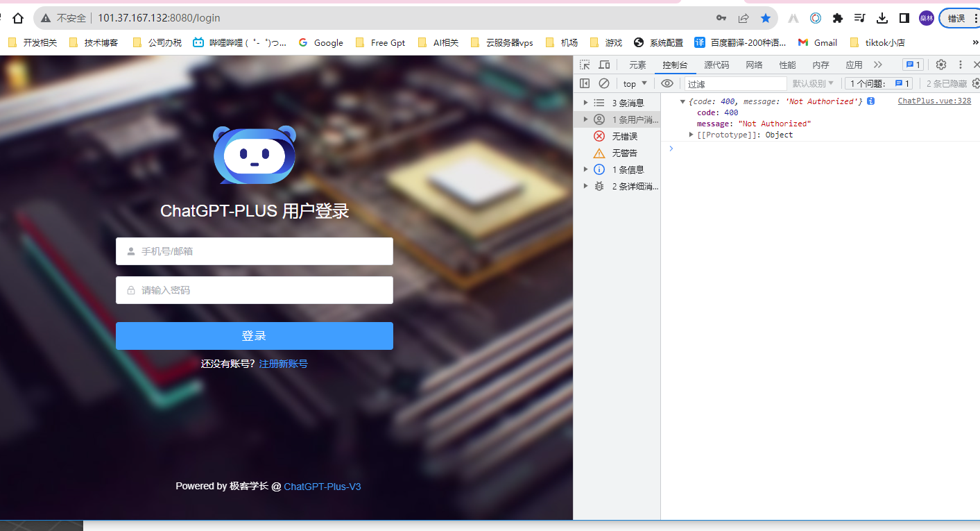Focus the 手机号/邮箱 input field
Screen dimensions: 980x531
coord(255,251)
